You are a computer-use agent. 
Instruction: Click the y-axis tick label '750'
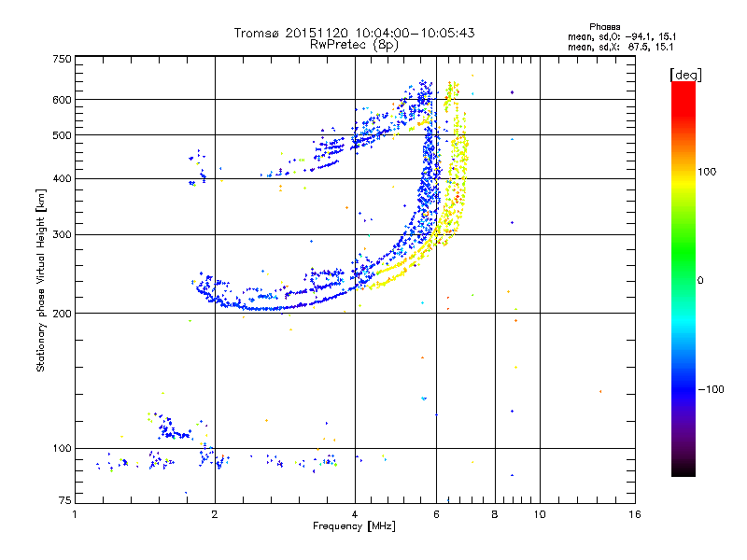(x=62, y=59)
